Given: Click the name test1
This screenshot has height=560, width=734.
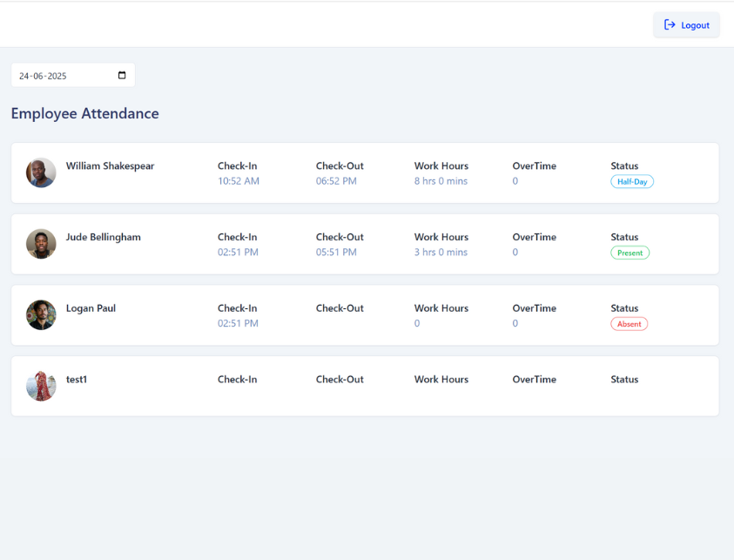Looking at the screenshot, I should (77, 379).
